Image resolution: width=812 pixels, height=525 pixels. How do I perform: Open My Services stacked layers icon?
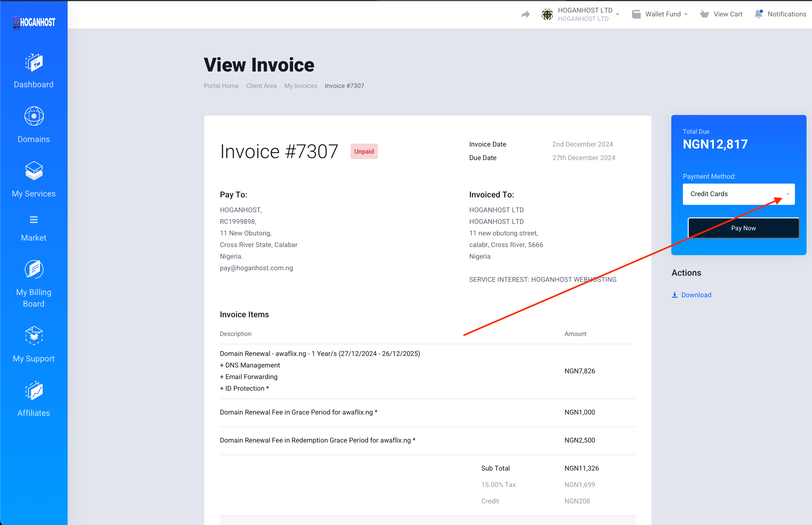(34, 170)
